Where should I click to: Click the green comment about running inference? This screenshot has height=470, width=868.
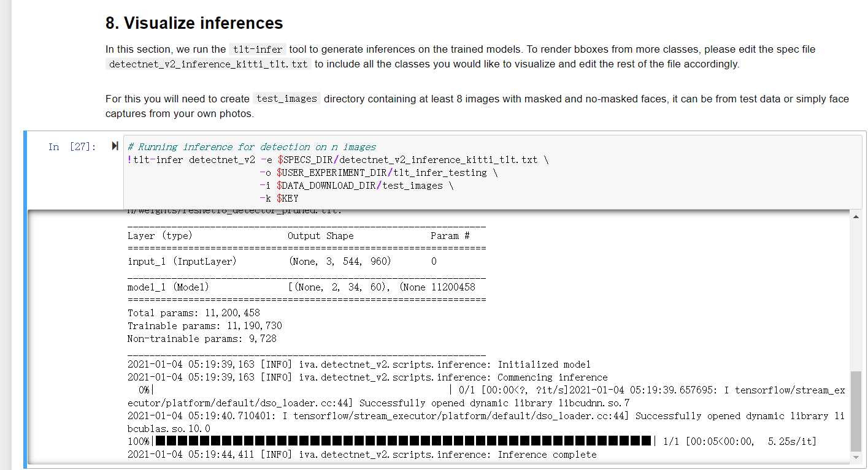[x=251, y=146]
